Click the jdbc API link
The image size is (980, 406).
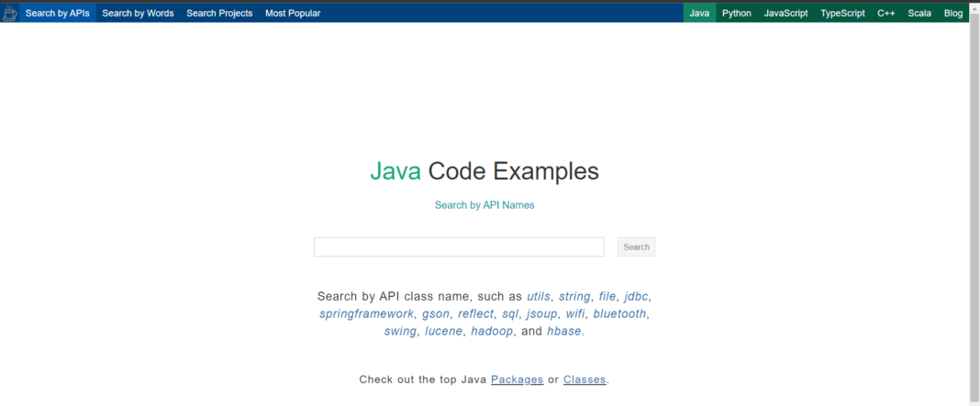636,297
